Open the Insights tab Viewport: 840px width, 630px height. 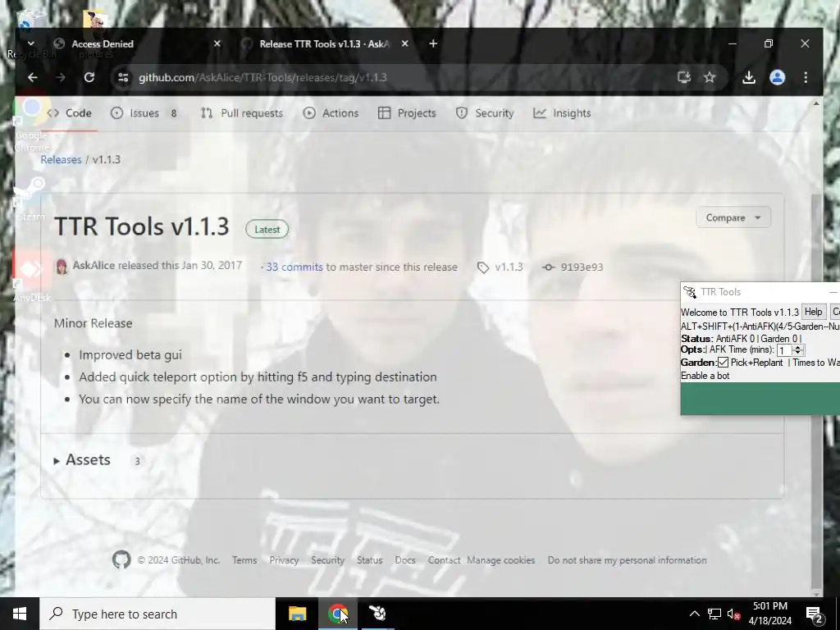(x=562, y=113)
